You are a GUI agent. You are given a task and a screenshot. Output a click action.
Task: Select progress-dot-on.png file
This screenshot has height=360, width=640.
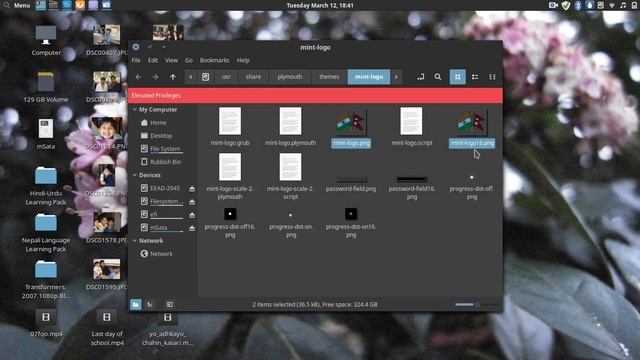(x=290, y=224)
